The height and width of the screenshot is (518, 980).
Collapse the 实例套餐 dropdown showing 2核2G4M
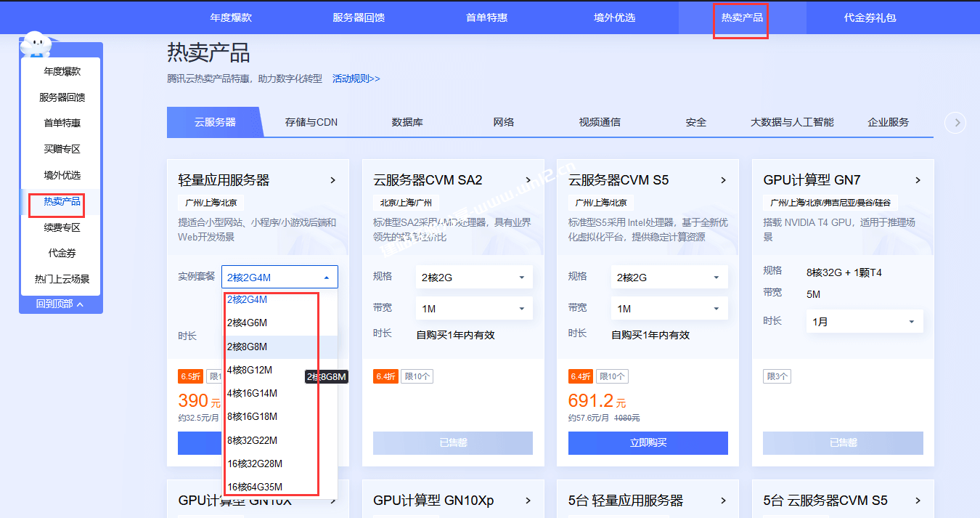point(326,277)
